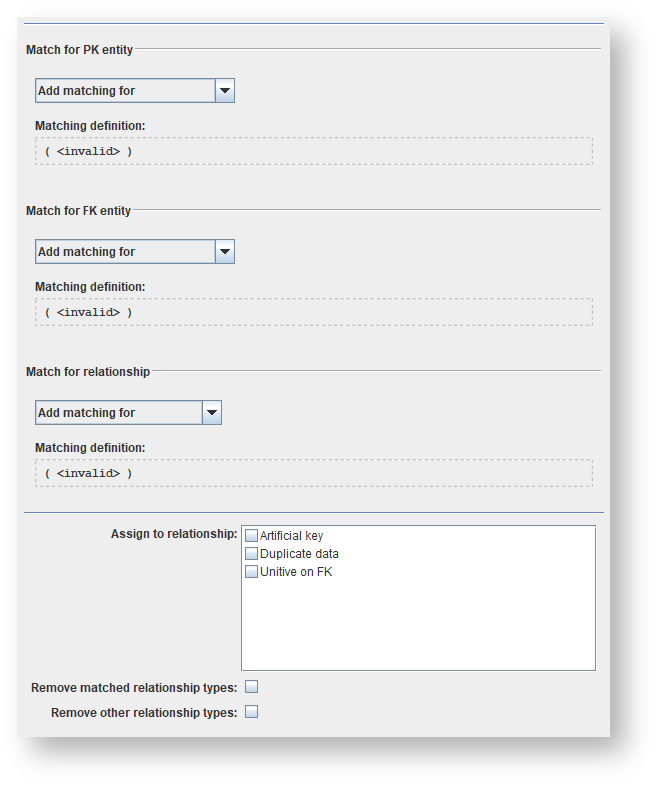Click the arrow button of PK entity dropdown

click(x=225, y=91)
